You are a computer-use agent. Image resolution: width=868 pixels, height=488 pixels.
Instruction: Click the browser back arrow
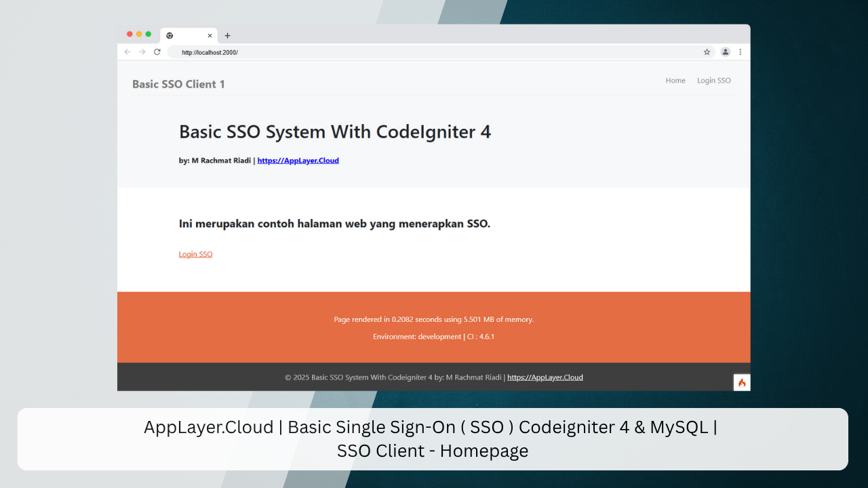(x=127, y=52)
